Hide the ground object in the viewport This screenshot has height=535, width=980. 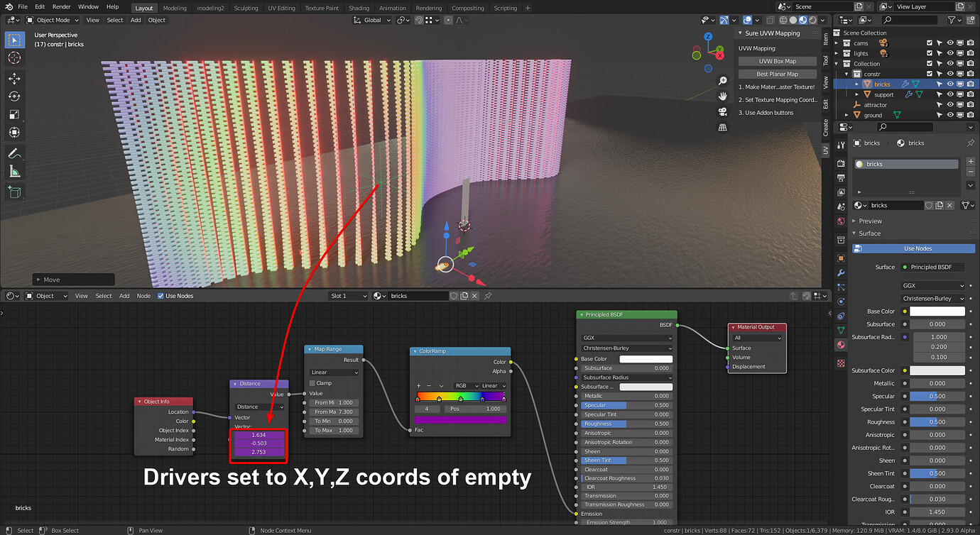coord(950,115)
